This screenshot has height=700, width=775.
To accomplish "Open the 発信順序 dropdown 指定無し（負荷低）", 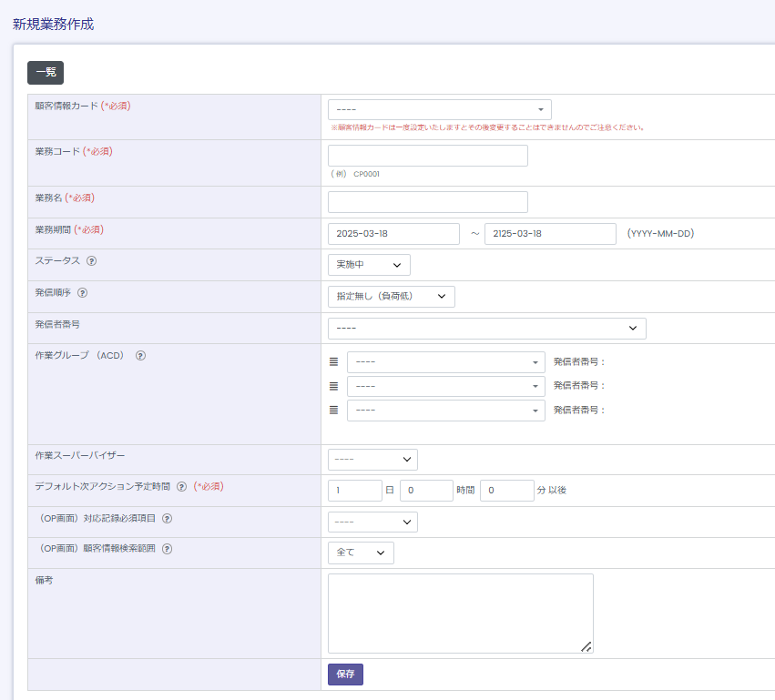I will coord(391,296).
